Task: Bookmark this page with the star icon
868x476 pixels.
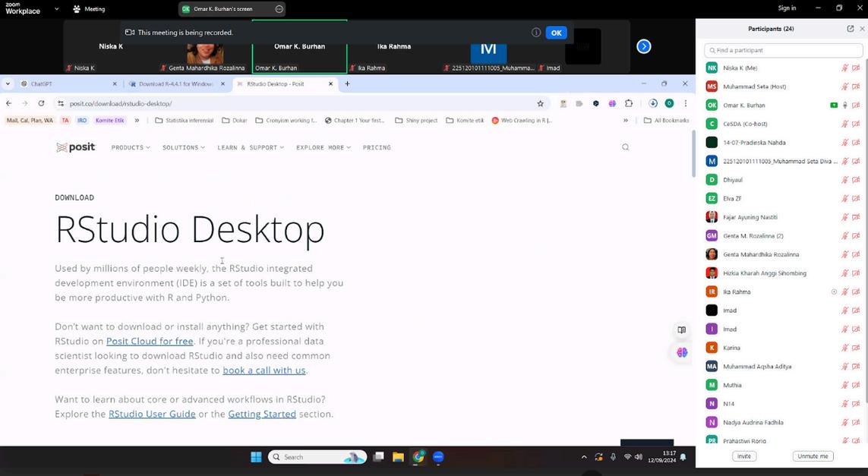Action: point(540,103)
